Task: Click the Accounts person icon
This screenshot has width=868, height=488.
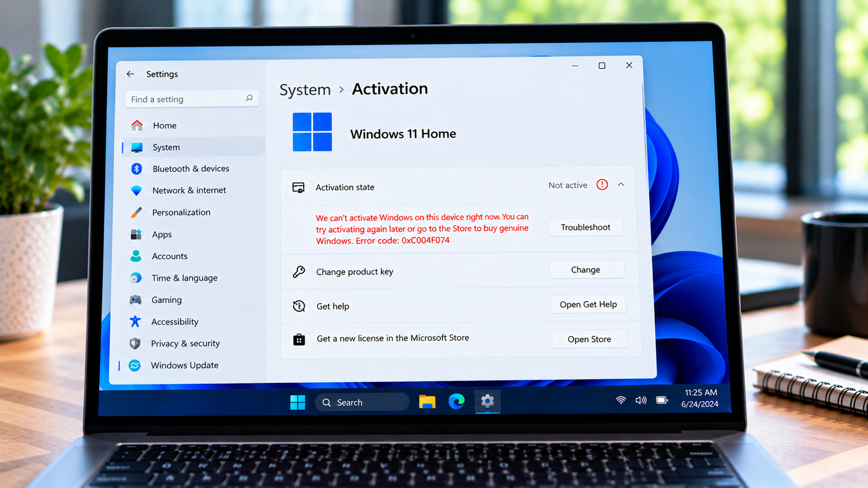Action: [x=136, y=256]
